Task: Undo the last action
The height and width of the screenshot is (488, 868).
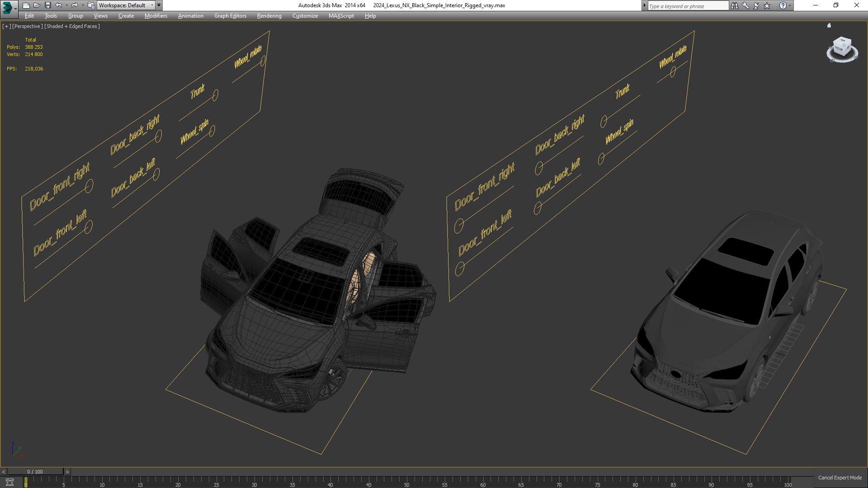Action: [59, 5]
